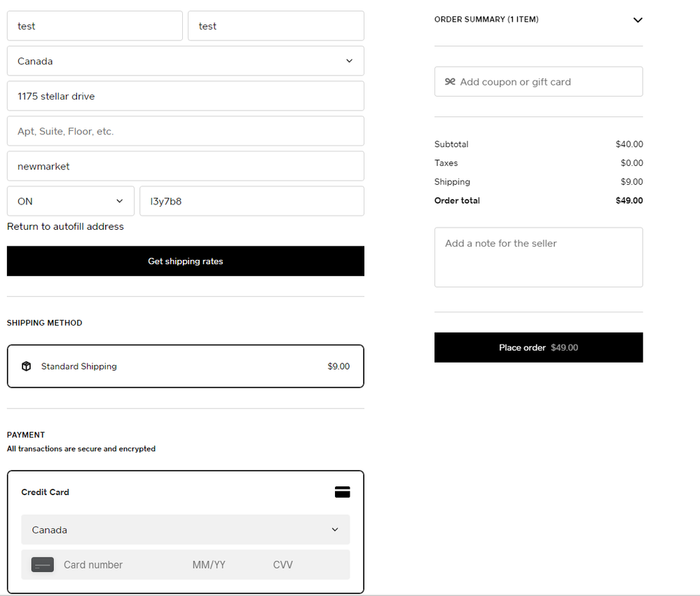Click the street address field with 1175 stellar drive
Image resolution: width=700 pixels, height=596 pixels.
tap(185, 96)
